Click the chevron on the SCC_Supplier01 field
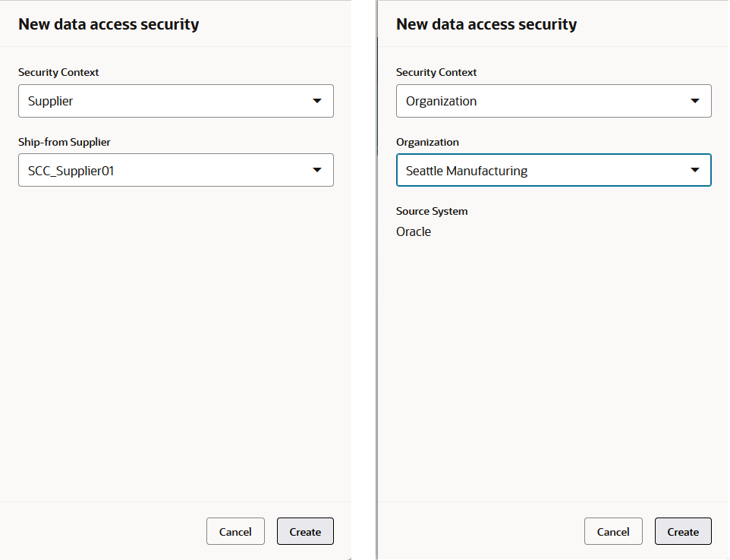Screen dimensions: 730x560 click(317, 170)
